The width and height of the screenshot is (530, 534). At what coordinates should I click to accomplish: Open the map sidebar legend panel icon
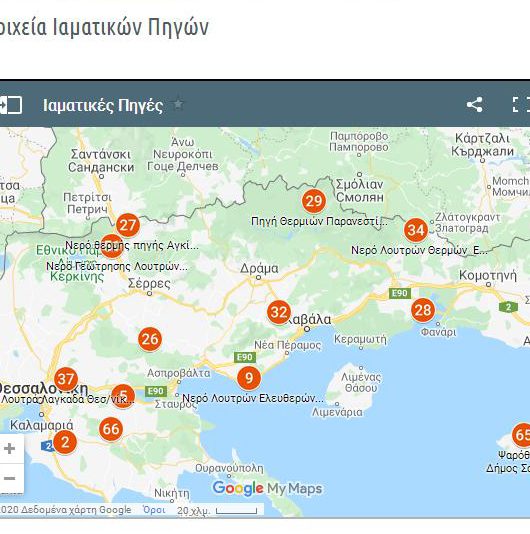pyautogui.click(x=11, y=105)
